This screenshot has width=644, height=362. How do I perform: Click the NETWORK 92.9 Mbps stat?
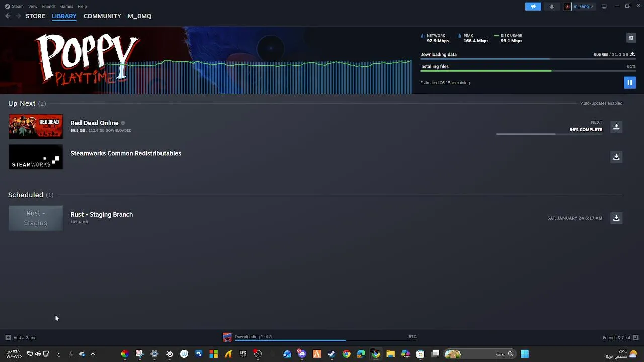click(x=436, y=38)
